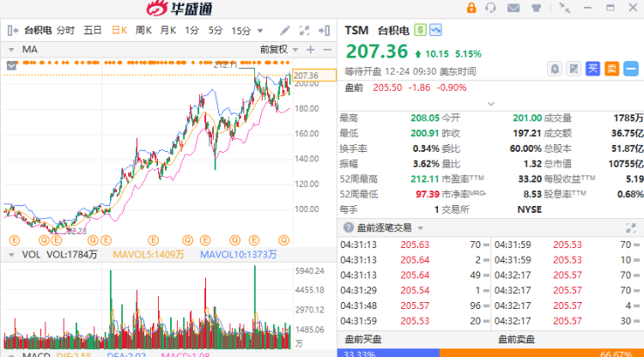Image resolution: width=644 pixels, height=357 pixels.
Task: Click the blue buy button icon
Action: (x=592, y=69)
